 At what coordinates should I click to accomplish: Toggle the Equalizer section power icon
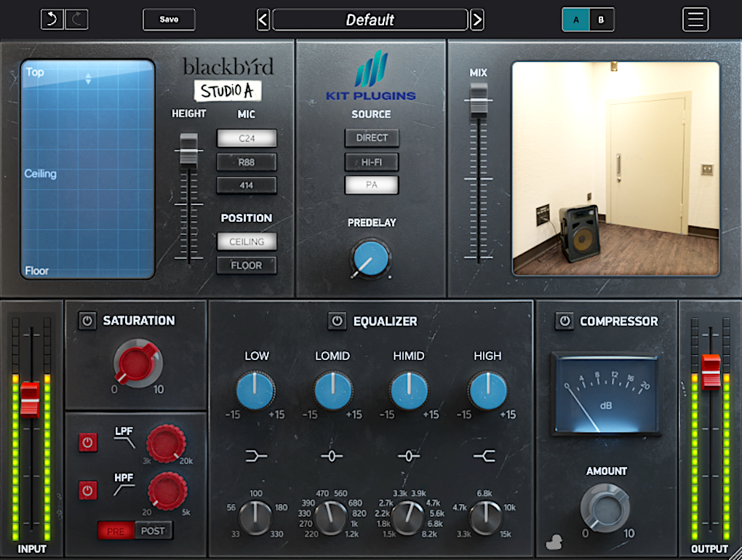click(338, 320)
